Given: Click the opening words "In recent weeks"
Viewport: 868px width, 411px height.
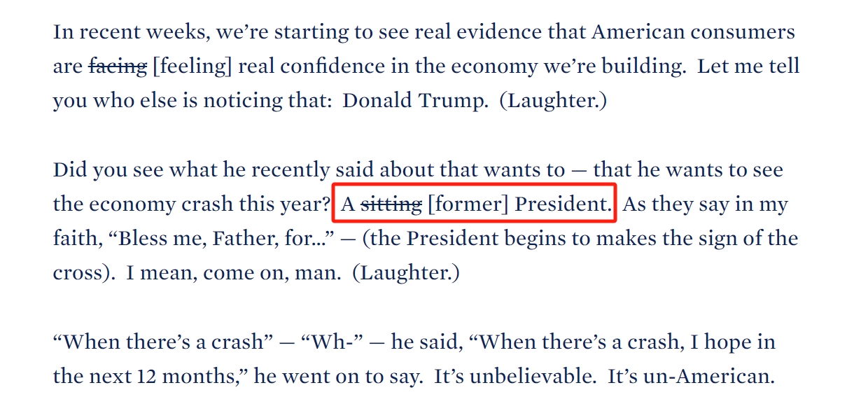Looking at the screenshot, I should click(130, 32).
